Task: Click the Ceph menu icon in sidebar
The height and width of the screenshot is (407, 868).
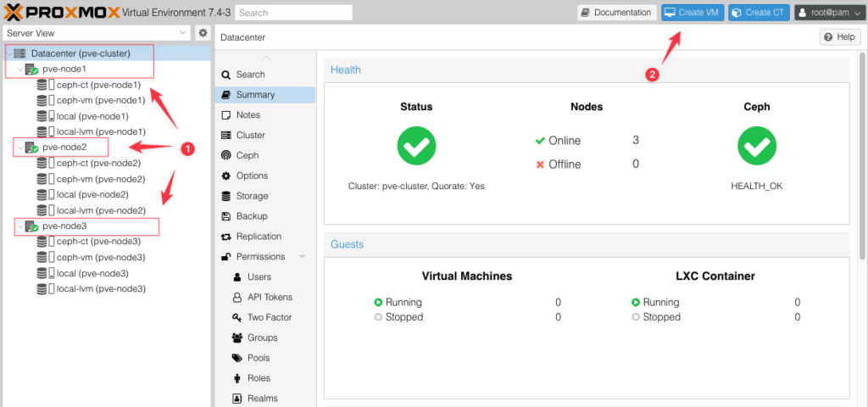Action: click(x=225, y=156)
